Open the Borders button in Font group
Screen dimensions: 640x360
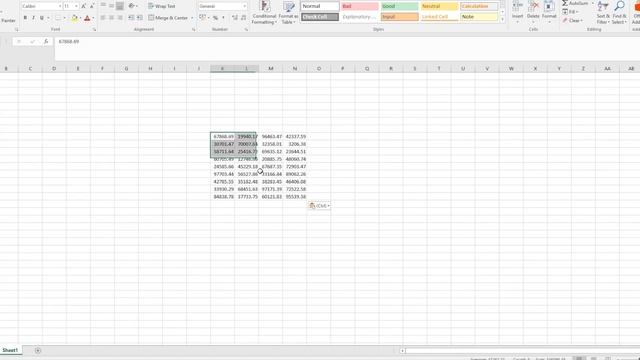point(58,18)
